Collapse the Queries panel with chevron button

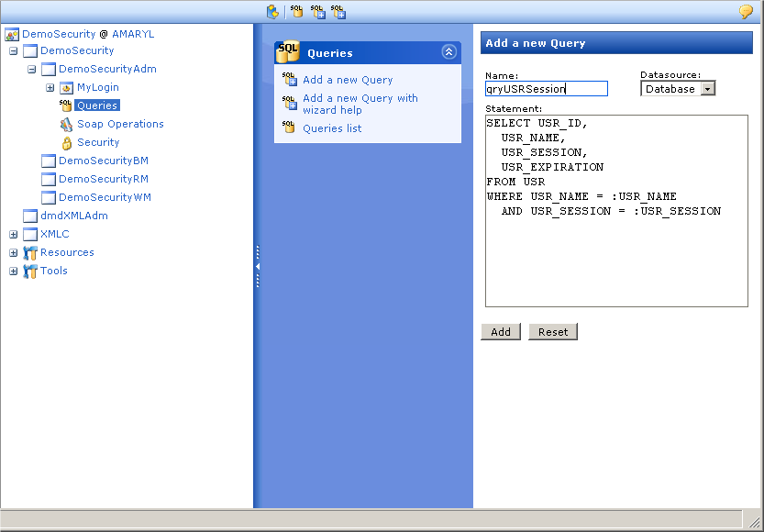[x=448, y=52]
